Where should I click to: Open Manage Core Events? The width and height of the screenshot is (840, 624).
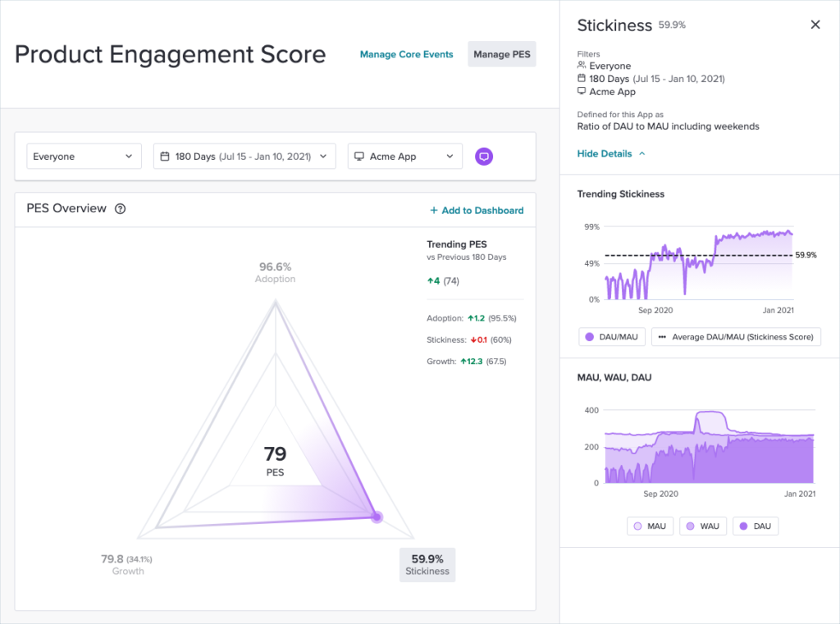(x=406, y=53)
